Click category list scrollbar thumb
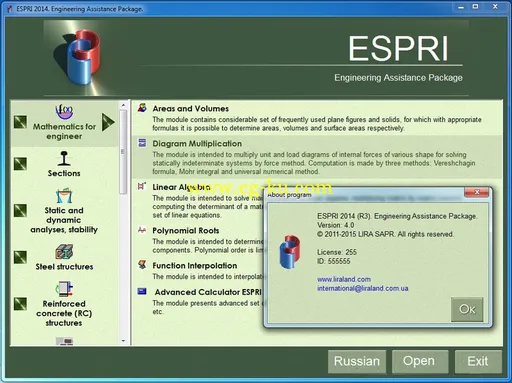This screenshot has height=383, width=512. tap(123, 152)
